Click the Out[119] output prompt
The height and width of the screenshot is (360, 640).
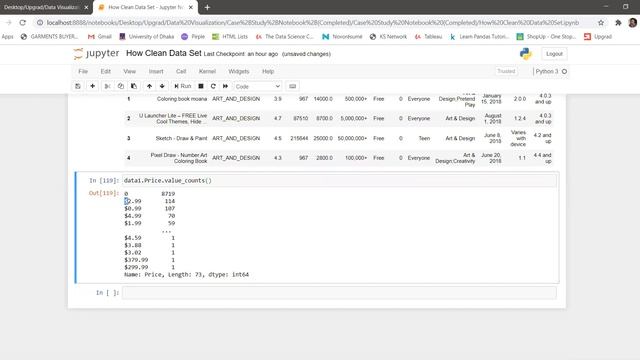coord(104,193)
